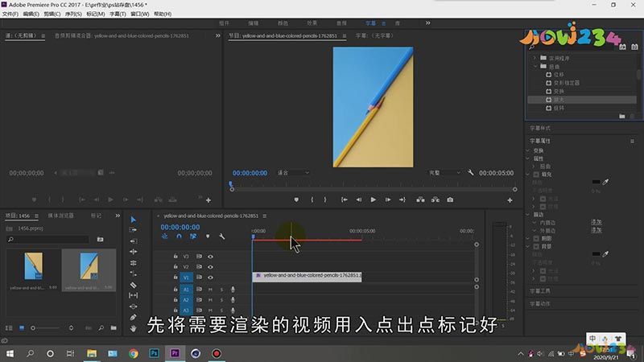Viewport: 644px width, 362px height.
Task: Show more workspaces via double chevron
Action: point(428,23)
